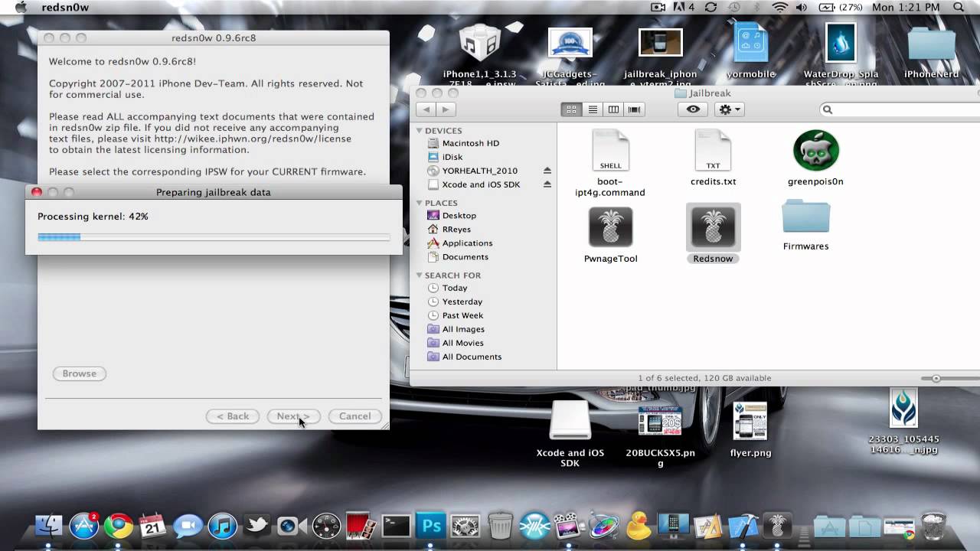This screenshot has width=980, height=551.
Task: Select All Movies in sidebar
Action: pyautogui.click(x=462, y=343)
